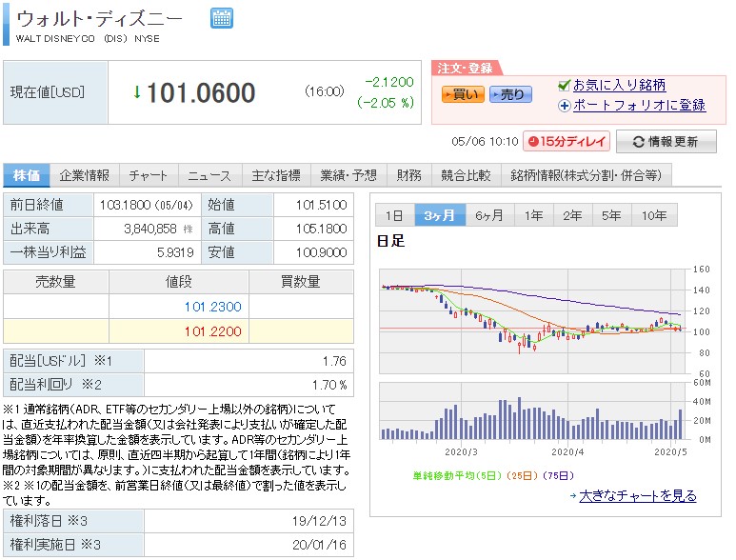Click volume value 3,840,858
The image size is (736, 560).
point(150,229)
